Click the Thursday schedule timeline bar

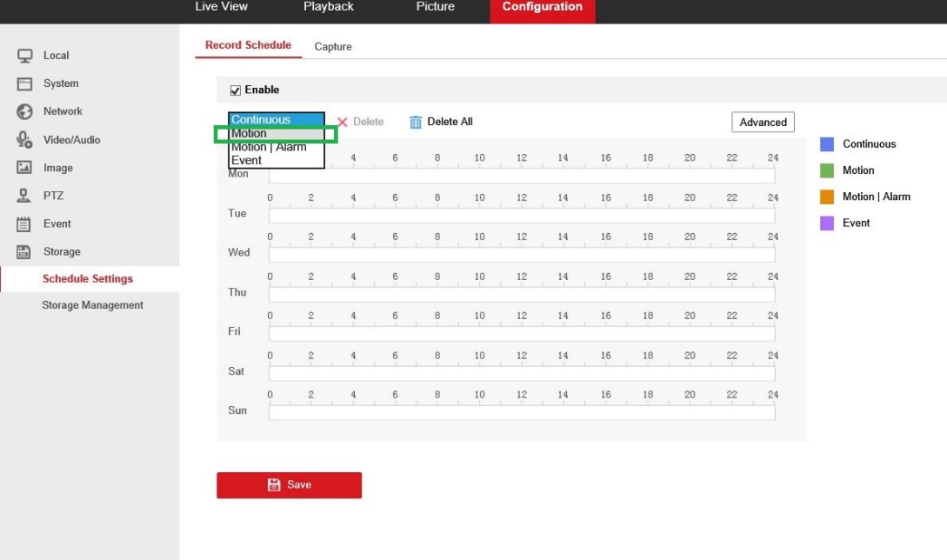(522, 294)
